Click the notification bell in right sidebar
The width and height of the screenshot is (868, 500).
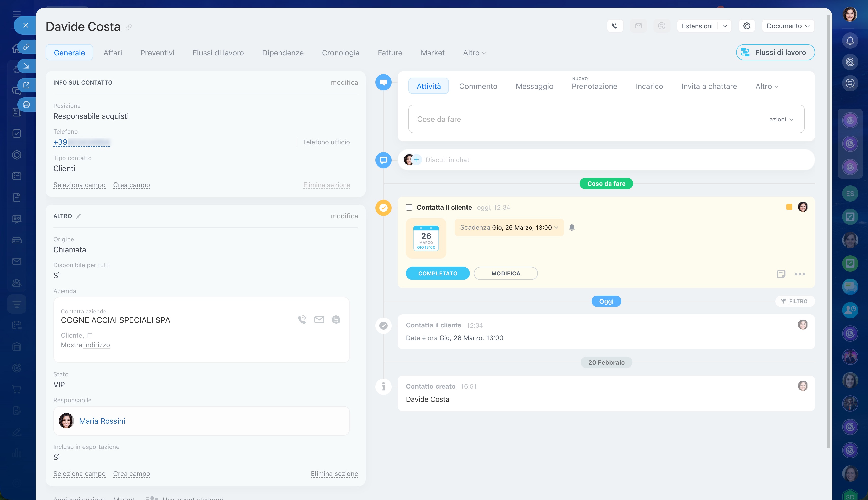coord(850,41)
